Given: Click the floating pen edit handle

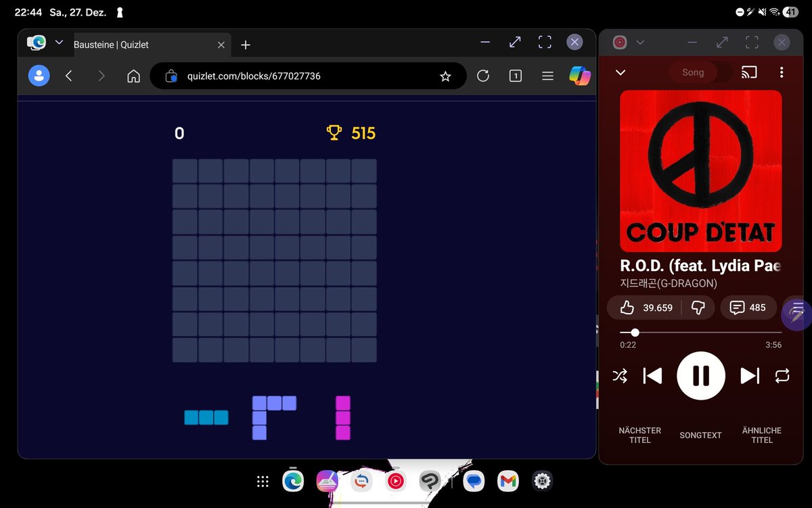Looking at the screenshot, I should click(x=797, y=313).
